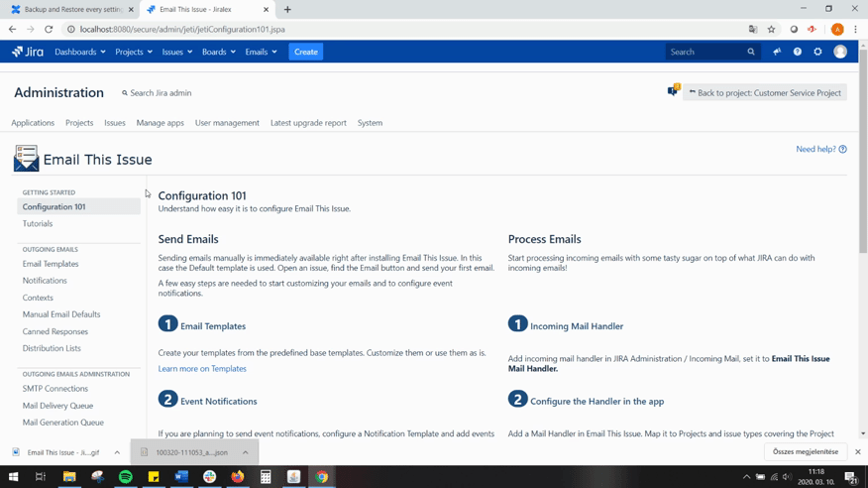
Task: Click the notification feedback icon beside Back to project
Action: point(673,91)
